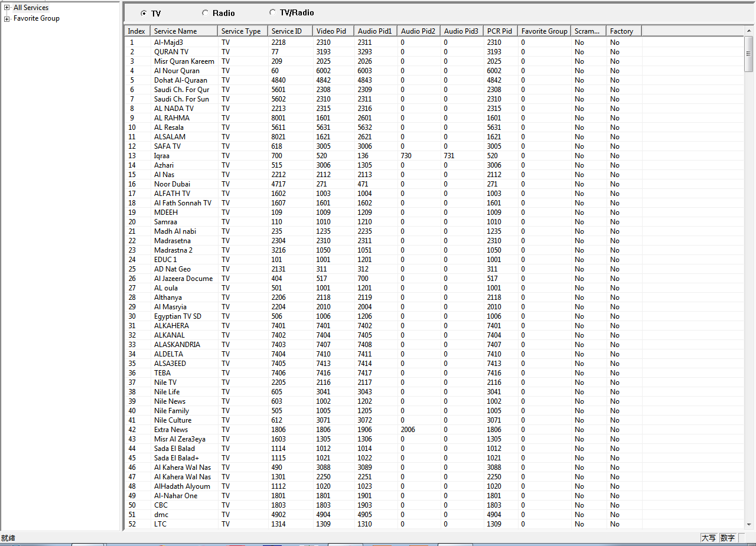Click Service ID 4717 of Noor Dubai
Screen dimensions: 756x546
tap(279, 184)
